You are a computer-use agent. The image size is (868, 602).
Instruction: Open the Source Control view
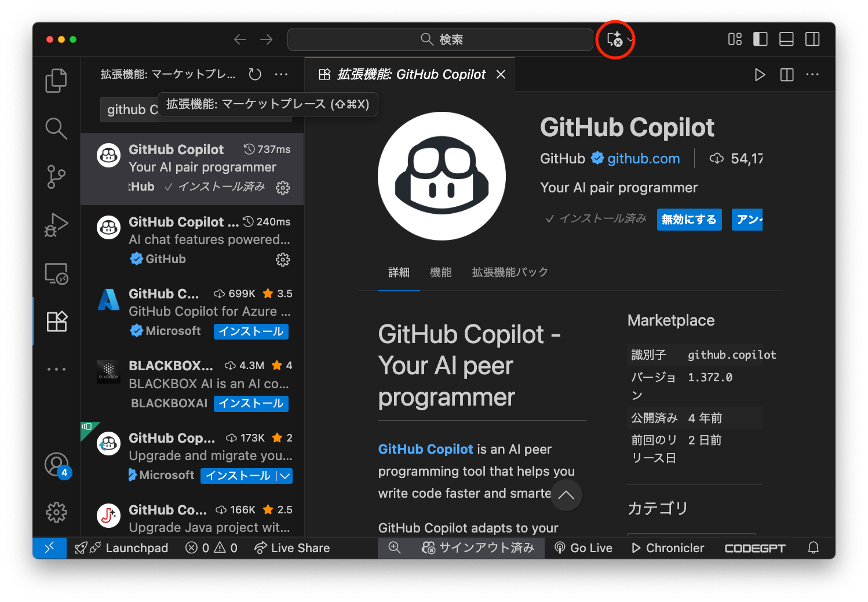click(x=56, y=177)
